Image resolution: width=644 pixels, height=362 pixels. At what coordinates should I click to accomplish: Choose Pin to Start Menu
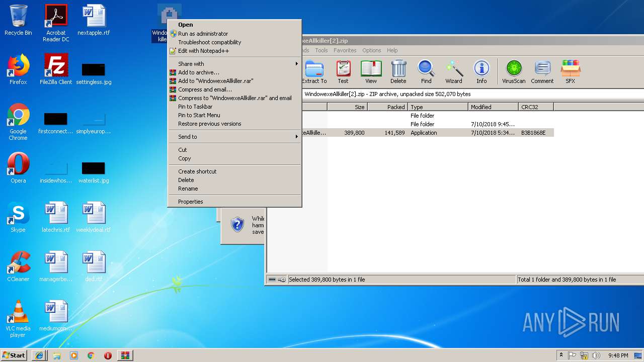click(x=234, y=115)
